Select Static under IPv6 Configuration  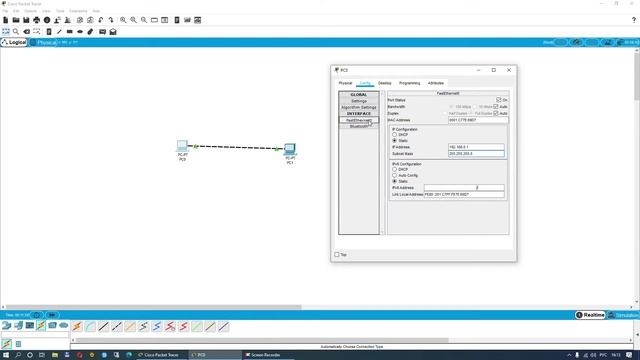tap(394, 181)
